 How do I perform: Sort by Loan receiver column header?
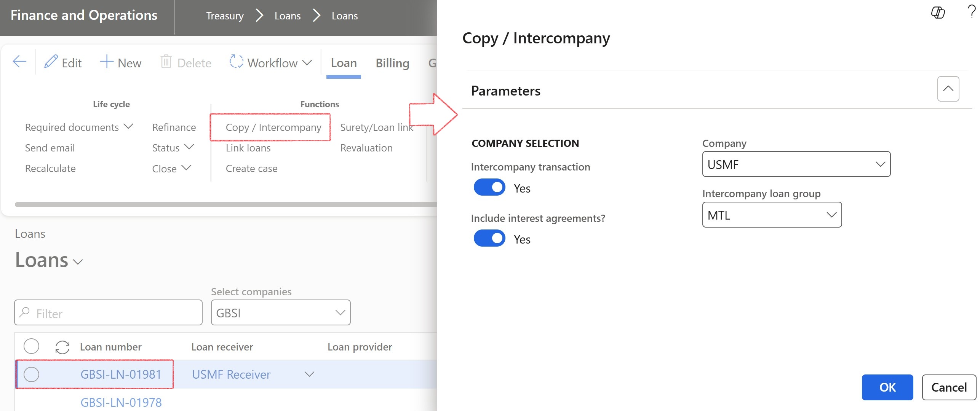click(x=222, y=347)
